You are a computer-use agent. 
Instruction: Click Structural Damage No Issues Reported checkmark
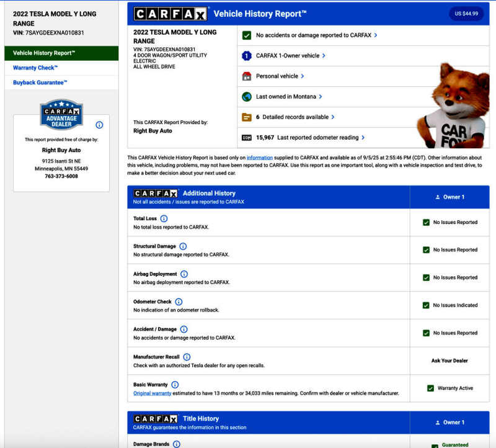[x=426, y=250]
